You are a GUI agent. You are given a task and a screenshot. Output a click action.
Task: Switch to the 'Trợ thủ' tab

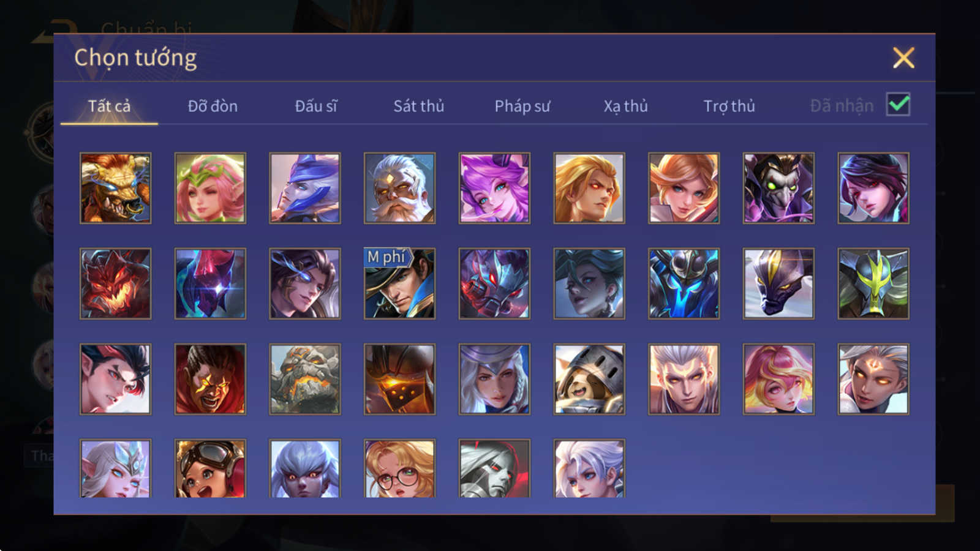click(x=729, y=106)
